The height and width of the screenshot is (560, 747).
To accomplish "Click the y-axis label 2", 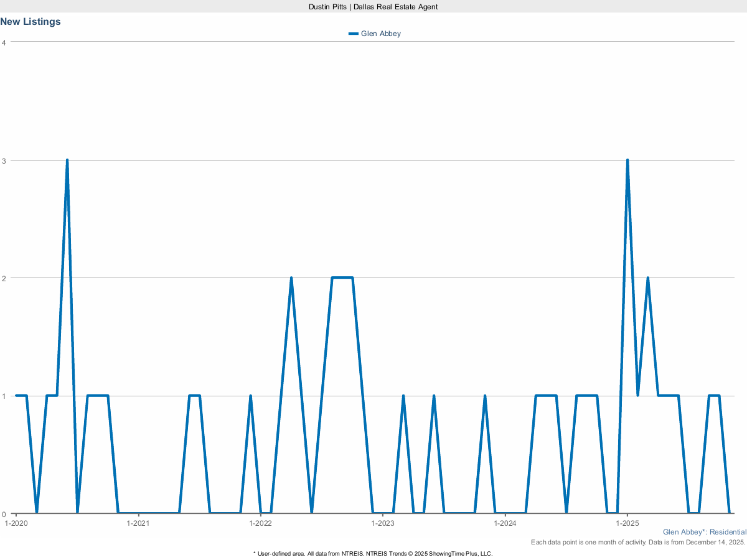I will pos(4,278).
